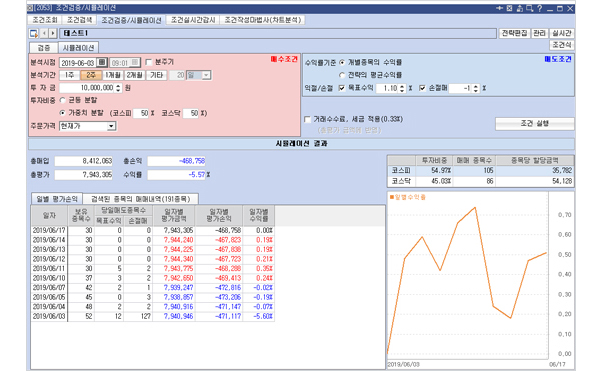The width and height of the screenshot is (602, 371).
Task: Click the pin window icon in title bar
Action: (x=499, y=8)
